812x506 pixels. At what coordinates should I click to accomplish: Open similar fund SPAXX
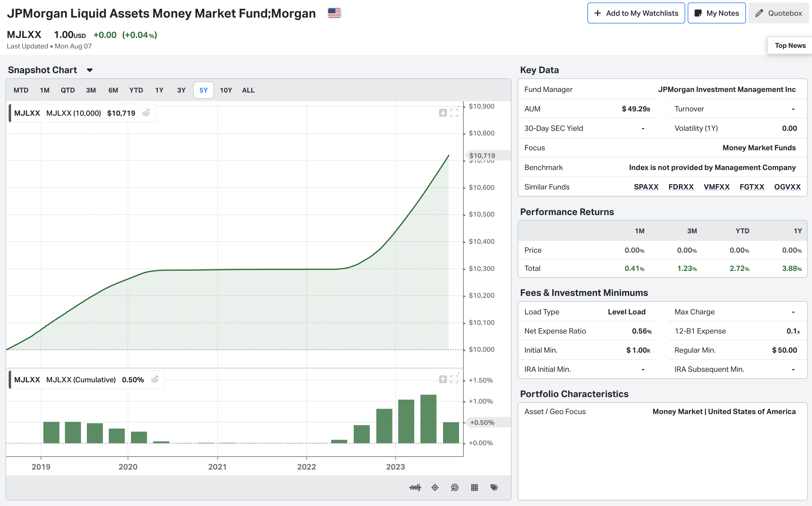[646, 187]
